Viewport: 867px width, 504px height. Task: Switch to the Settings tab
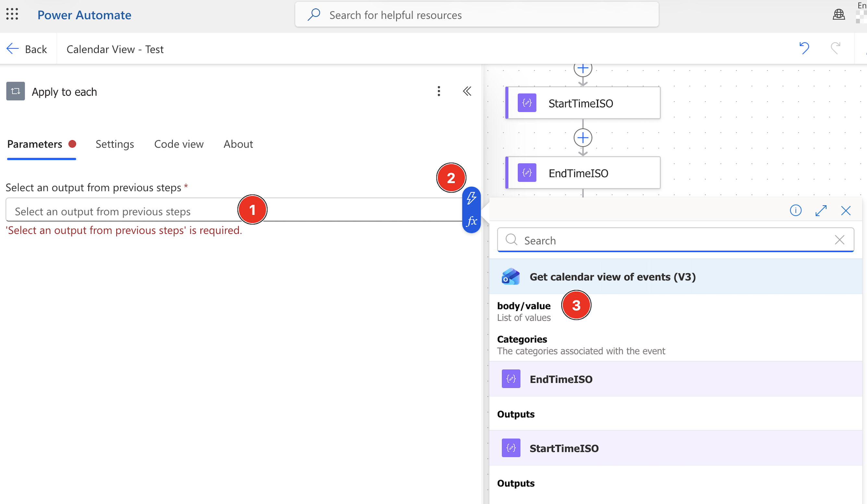click(115, 144)
